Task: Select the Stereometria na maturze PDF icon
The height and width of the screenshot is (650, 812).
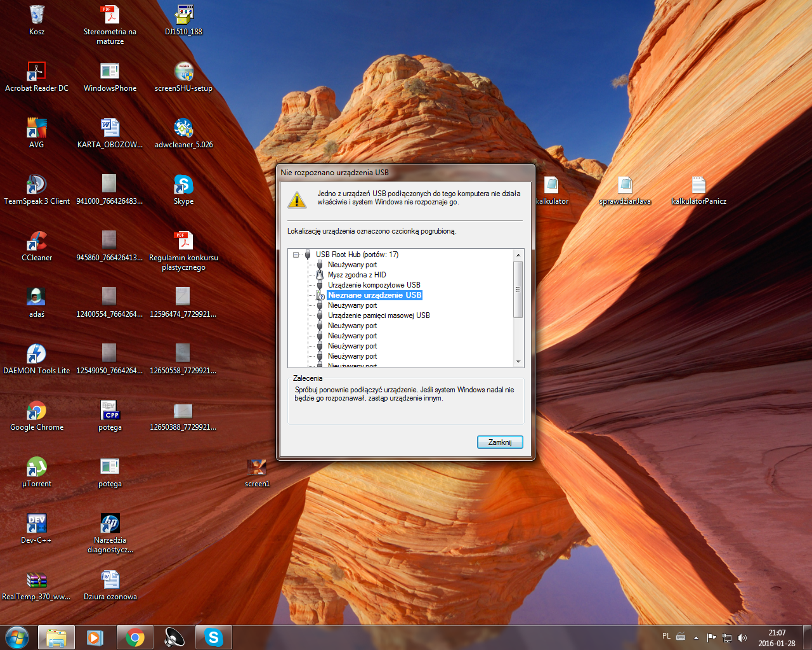Action: (110, 15)
